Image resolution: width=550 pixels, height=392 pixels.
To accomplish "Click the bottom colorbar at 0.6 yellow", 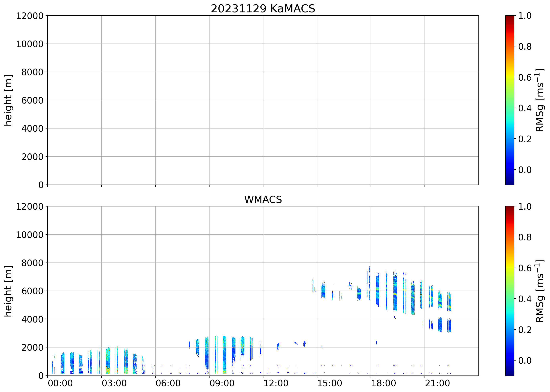I will [510, 268].
